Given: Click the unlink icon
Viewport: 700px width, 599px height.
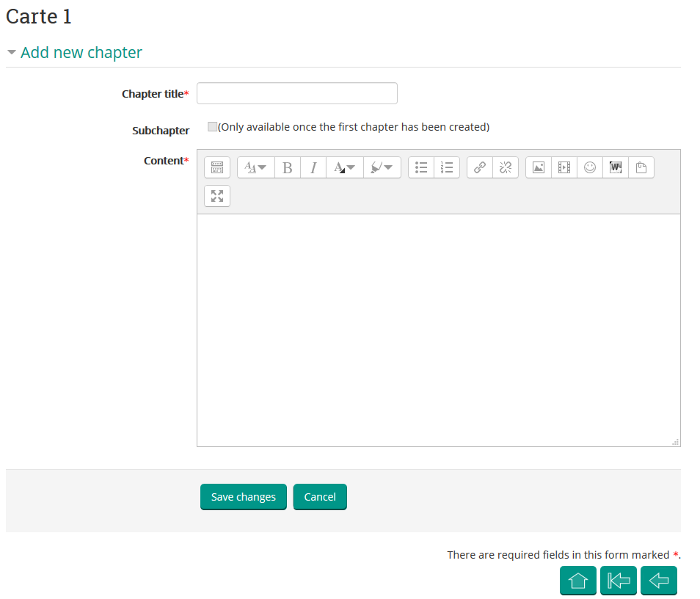Looking at the screenshot, I should pyautogui.click(x=506, y=167).
